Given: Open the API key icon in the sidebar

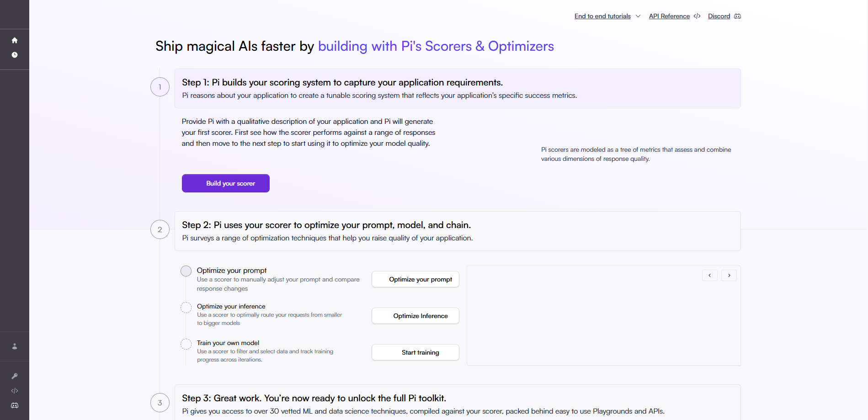Looking at the screenshot, I should click(15, 376).
